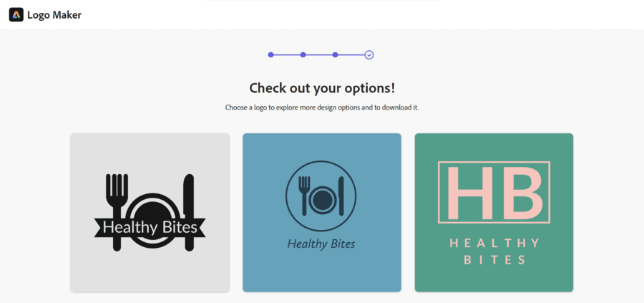Click the small knife inside blue circular emblem
Screen dimensions: 644x303
click(341, 196)
